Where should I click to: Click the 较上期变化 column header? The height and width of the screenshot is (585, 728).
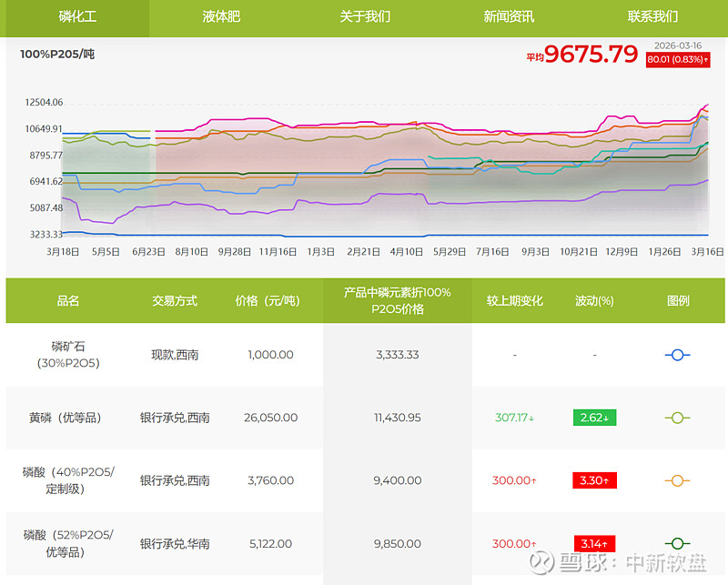(514, 301)
